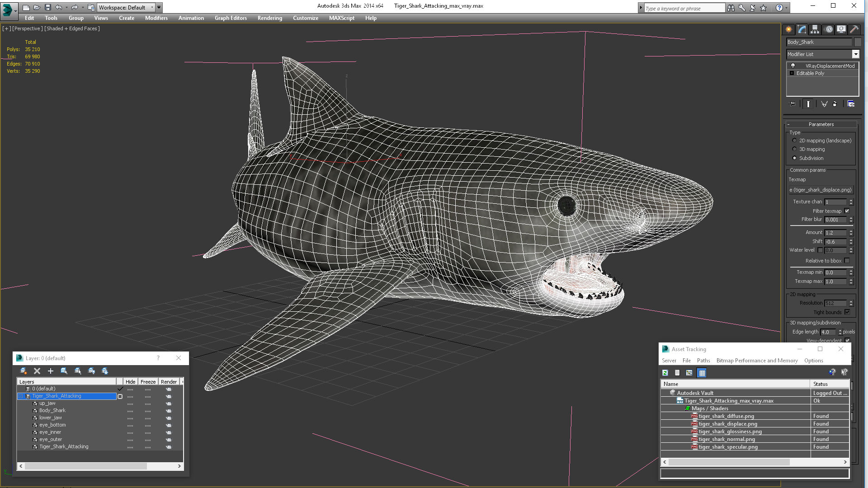Toggle Filter texmap checkbox
868x488 pixels.
(x=847, y=211)
